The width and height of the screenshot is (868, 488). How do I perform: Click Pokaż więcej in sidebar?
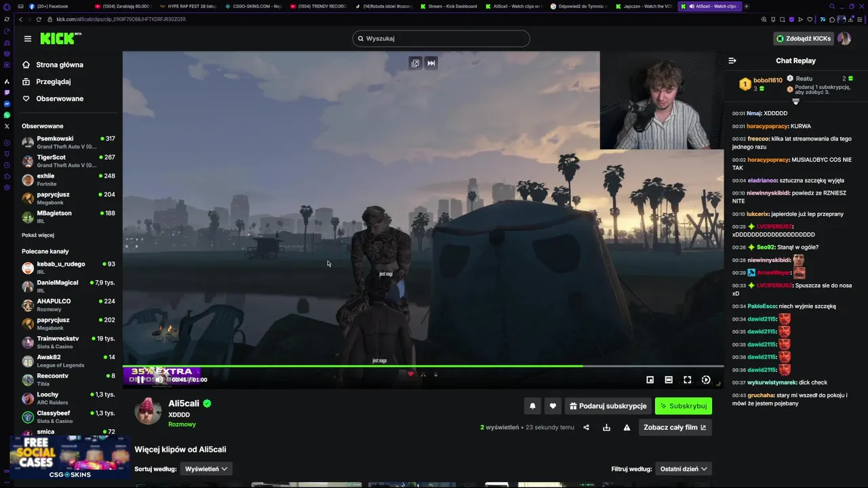click(x=38, y=235)
